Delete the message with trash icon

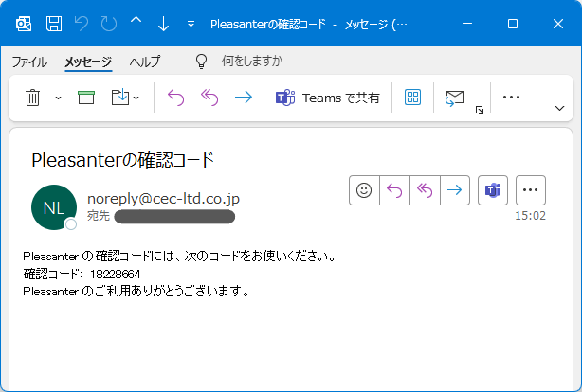pyautogui.click(x=32, y=98)
